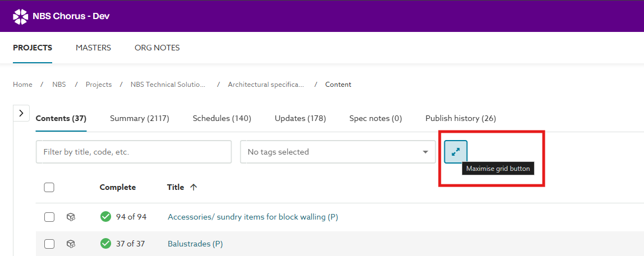Check the box for the Accessories row
Screen dimensions: 644x256
[49, 217]
